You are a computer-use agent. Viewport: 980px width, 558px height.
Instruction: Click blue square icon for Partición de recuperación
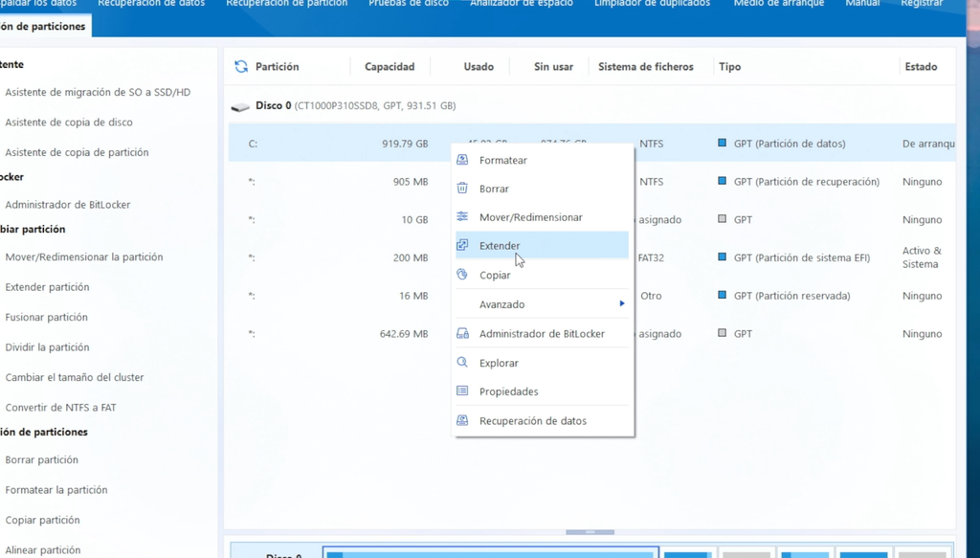(x=722, y=181)
